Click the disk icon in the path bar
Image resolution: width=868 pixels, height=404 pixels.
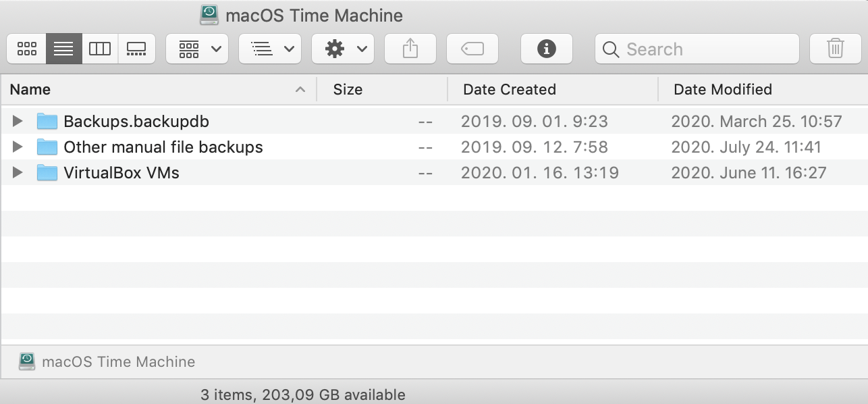(27, 361)
